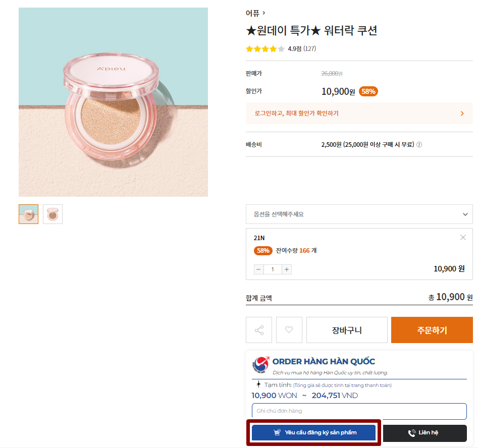
Task: Click the share icon button
Action: pyautogui.click(x=259, y=330)
